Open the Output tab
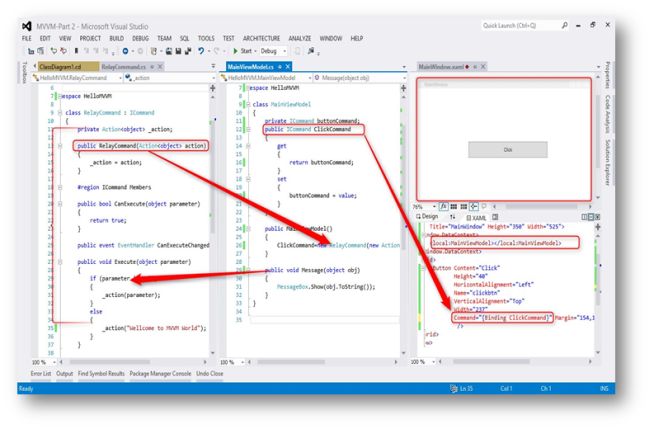The image size is (650, 429). (x=64, y=373)
